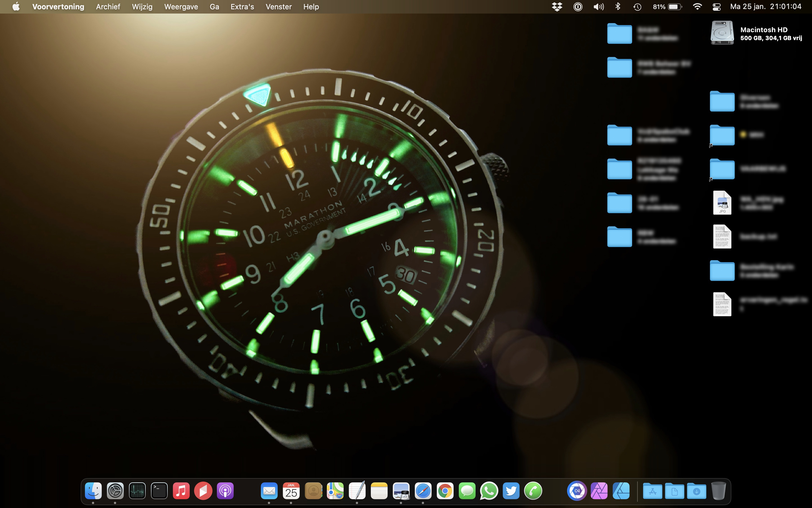812x508 pixels.
Task: Open the Twitter app in the Dock
Action: [x=511, y=491]
